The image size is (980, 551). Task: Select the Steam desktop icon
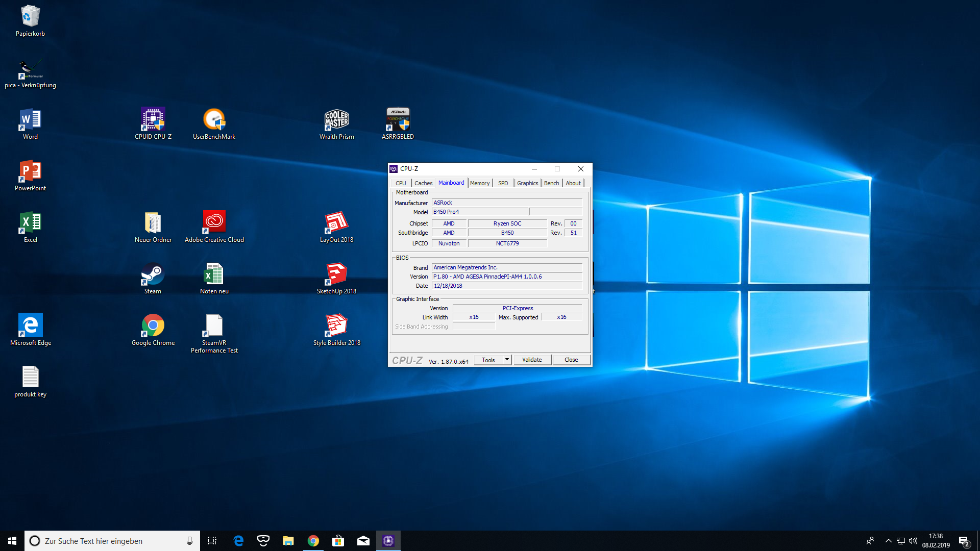pos(153,279)
